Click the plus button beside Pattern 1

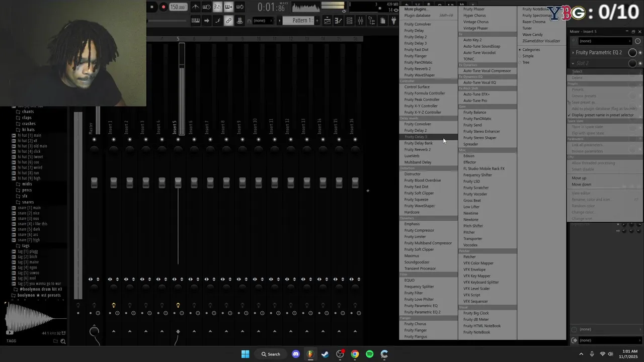pyautogui.click(x=318, y=21)
